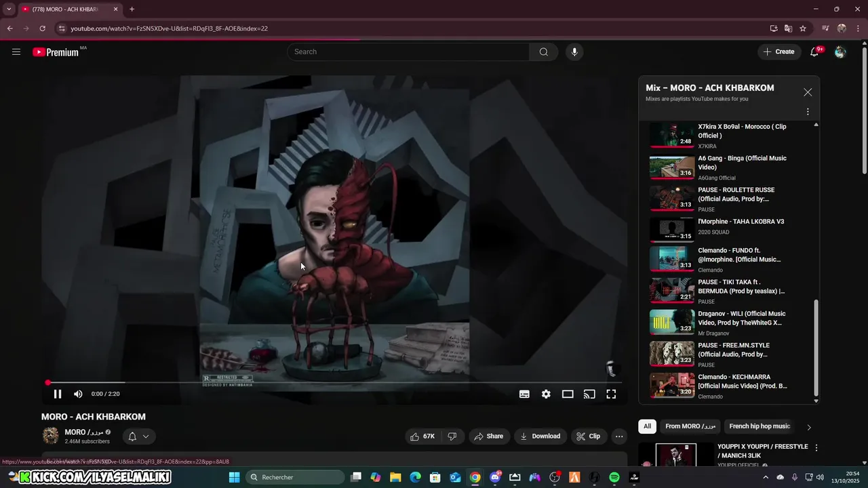Open Spotify from the taskbar

614,477
